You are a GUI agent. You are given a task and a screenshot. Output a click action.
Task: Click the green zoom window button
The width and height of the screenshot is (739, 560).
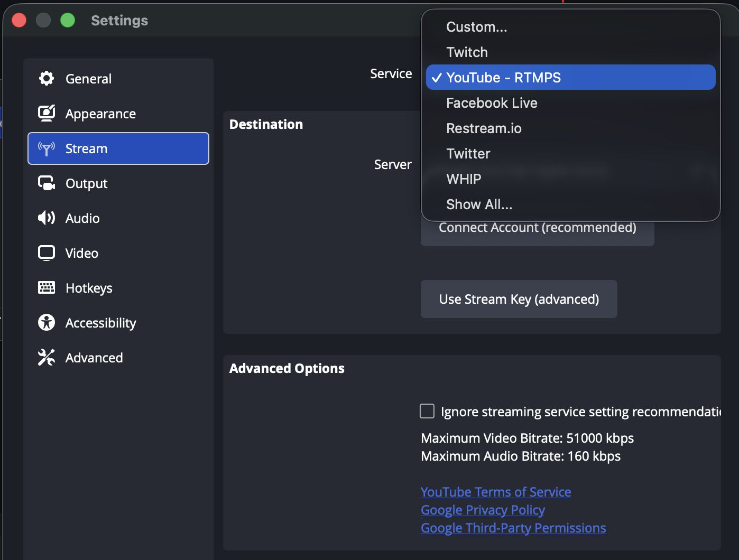click(68, 20)
